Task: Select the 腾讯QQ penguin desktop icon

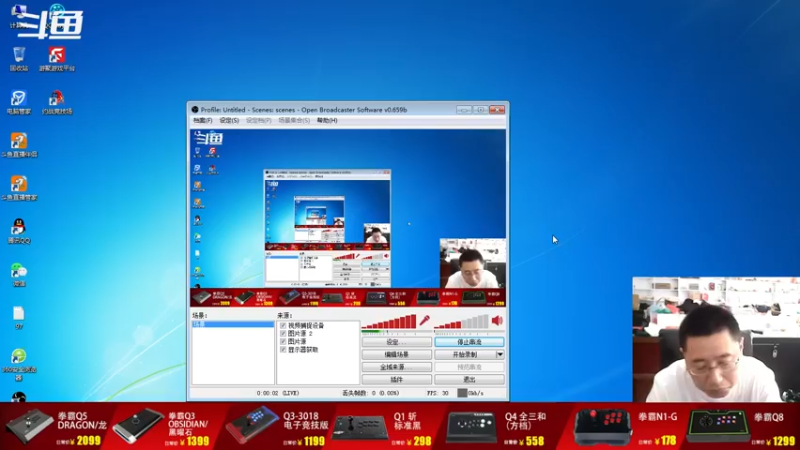Action: coord(19,231)
